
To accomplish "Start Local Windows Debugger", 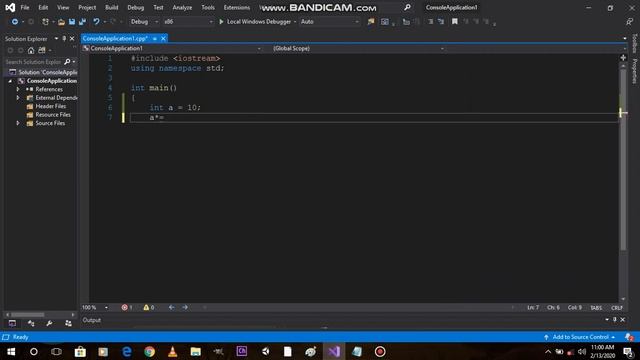I will coord(255,22).
